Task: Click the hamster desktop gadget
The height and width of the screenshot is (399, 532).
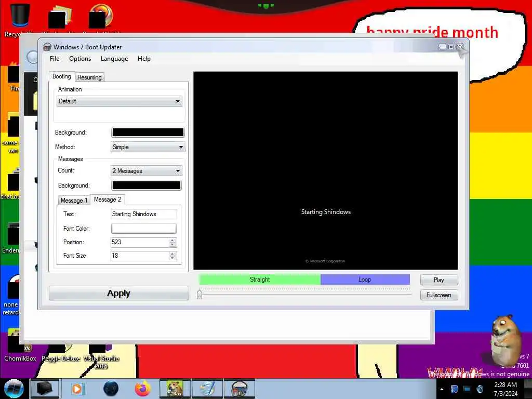Action: pos(506,341)
